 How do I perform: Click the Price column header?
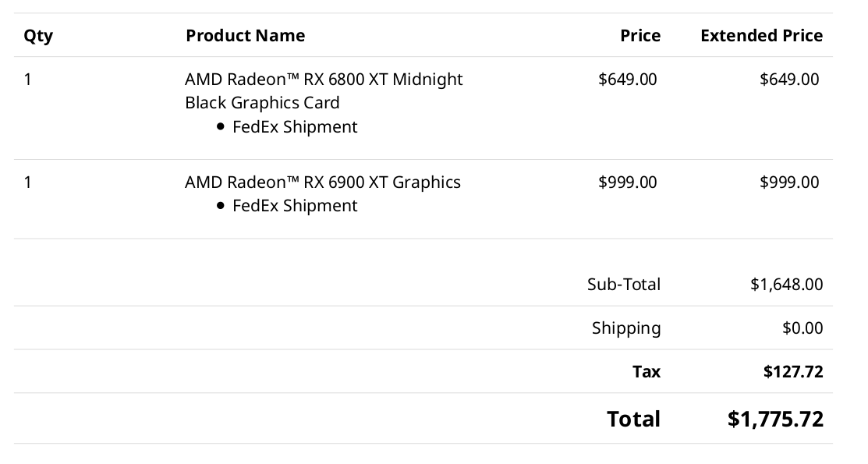click(639, 36)
